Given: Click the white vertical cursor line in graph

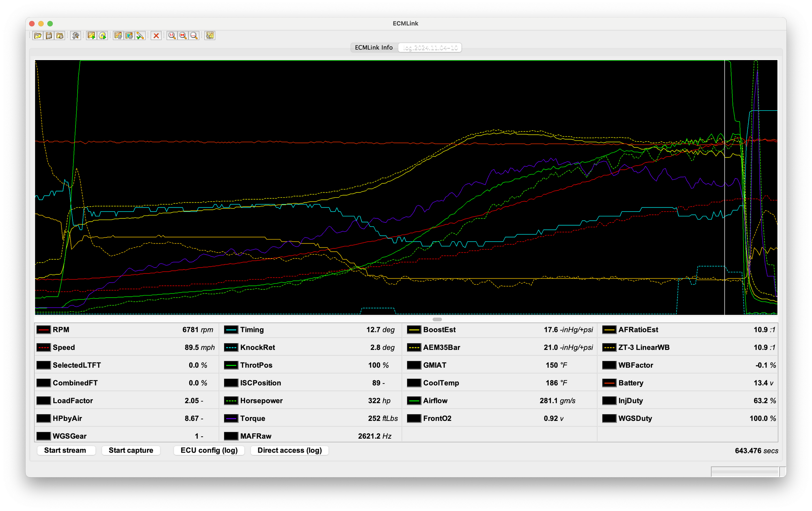Looking at the screenshot, I should tap(724, 187).
